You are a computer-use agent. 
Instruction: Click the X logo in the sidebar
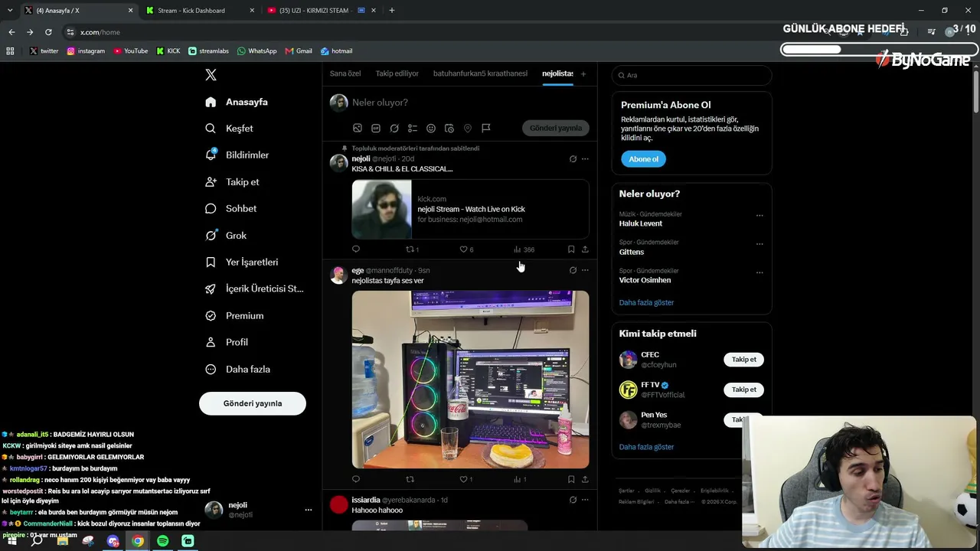coord(211,75)
